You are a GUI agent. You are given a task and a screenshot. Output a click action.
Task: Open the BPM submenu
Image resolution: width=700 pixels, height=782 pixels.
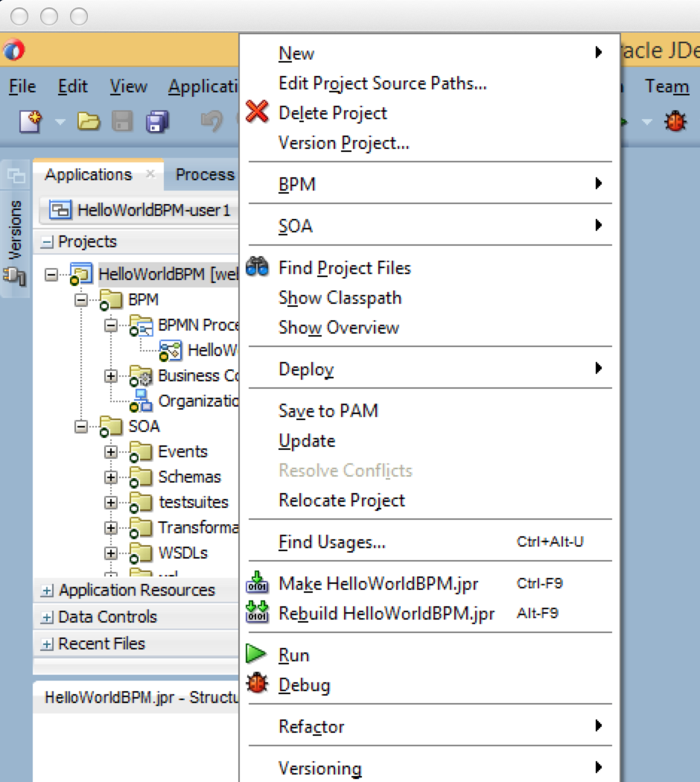pyautogui.click(x=430, y=184)
